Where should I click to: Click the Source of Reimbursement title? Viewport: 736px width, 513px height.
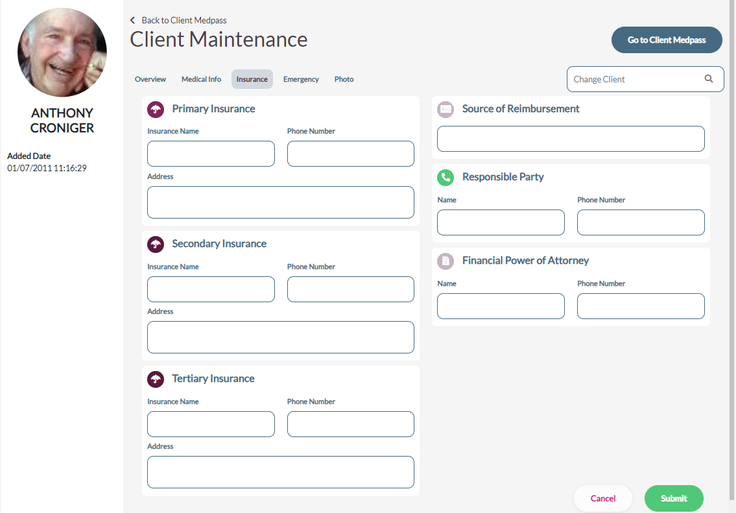click(x=521, y=109)
